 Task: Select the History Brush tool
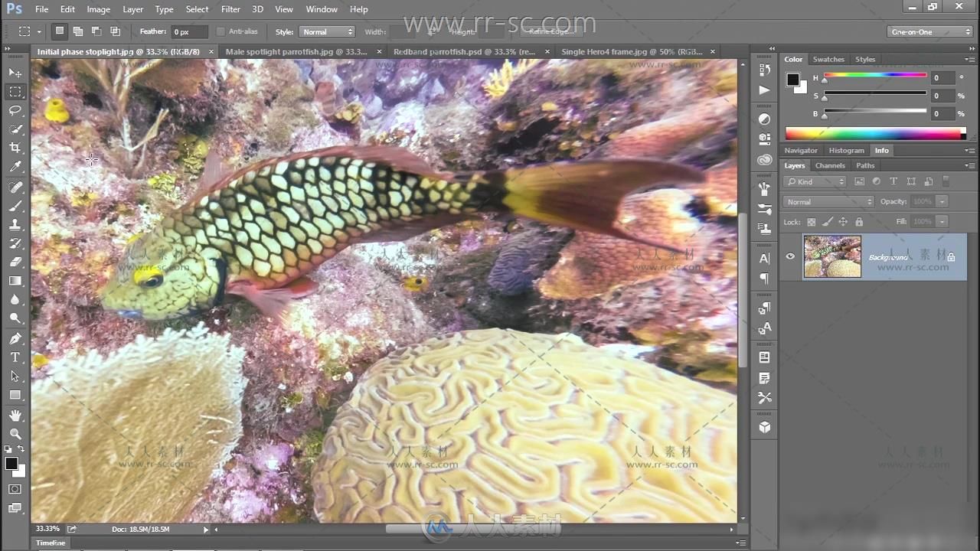[x=15, y=244]
